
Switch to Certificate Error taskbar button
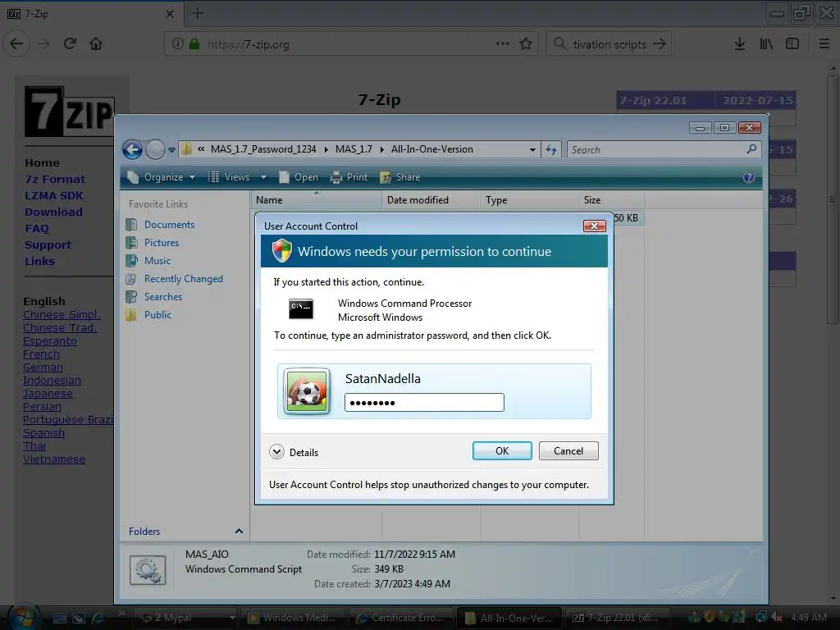pos(400,618)
